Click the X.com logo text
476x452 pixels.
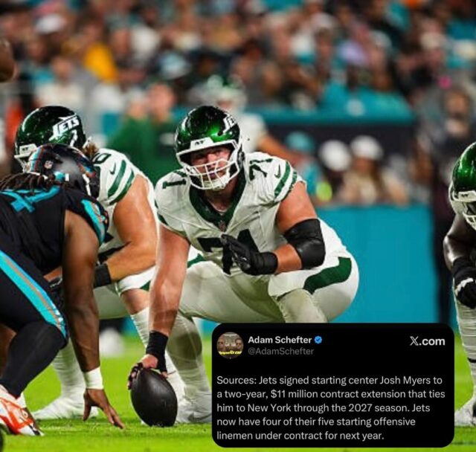click(428, 341)
